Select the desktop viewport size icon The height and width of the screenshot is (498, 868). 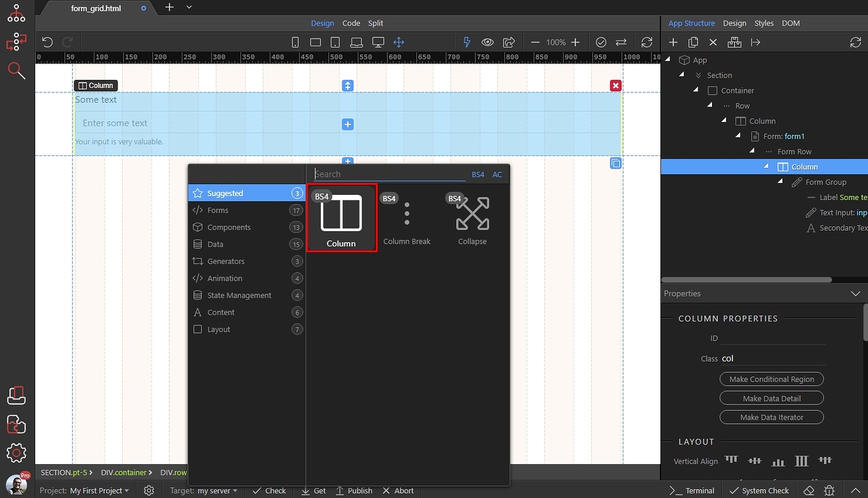pos(377,42)
